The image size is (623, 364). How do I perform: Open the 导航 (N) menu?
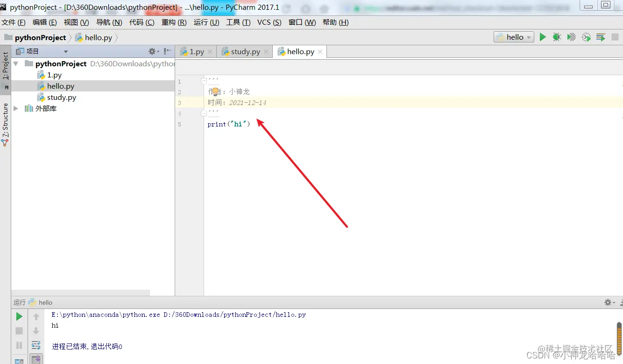(x=109, y=22)
